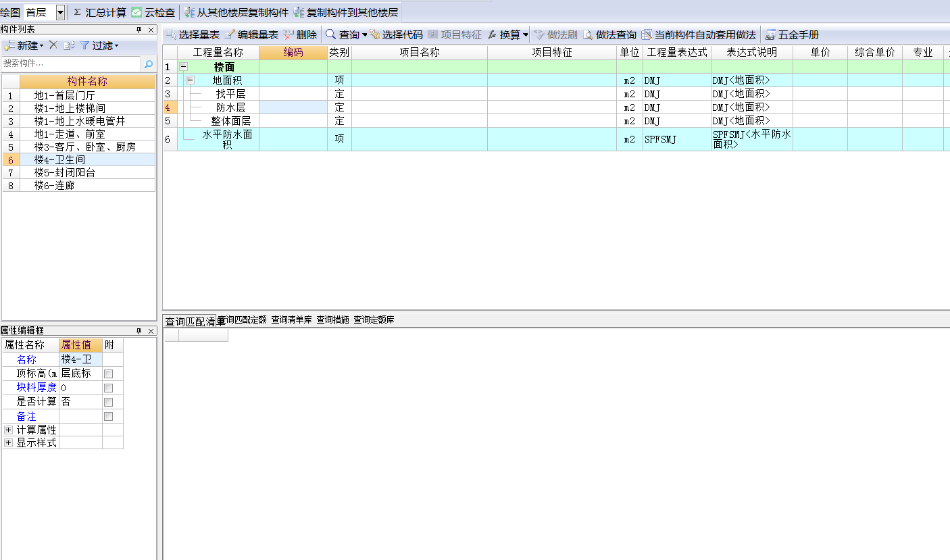Open the 查询 dropdown arrow
Image resolution: width=950 pixels, height=560 pixels.
point(364,34)
